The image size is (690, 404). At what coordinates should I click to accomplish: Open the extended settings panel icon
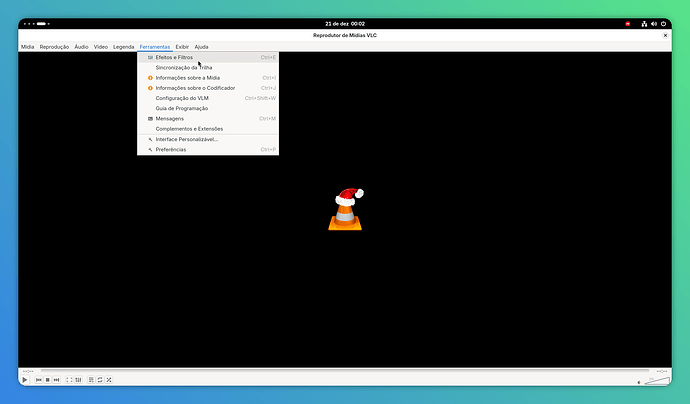(x=78, y=380)
